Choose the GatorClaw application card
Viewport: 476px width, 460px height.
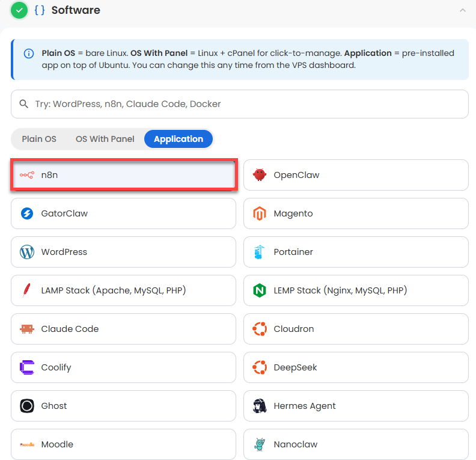(124, 213)
